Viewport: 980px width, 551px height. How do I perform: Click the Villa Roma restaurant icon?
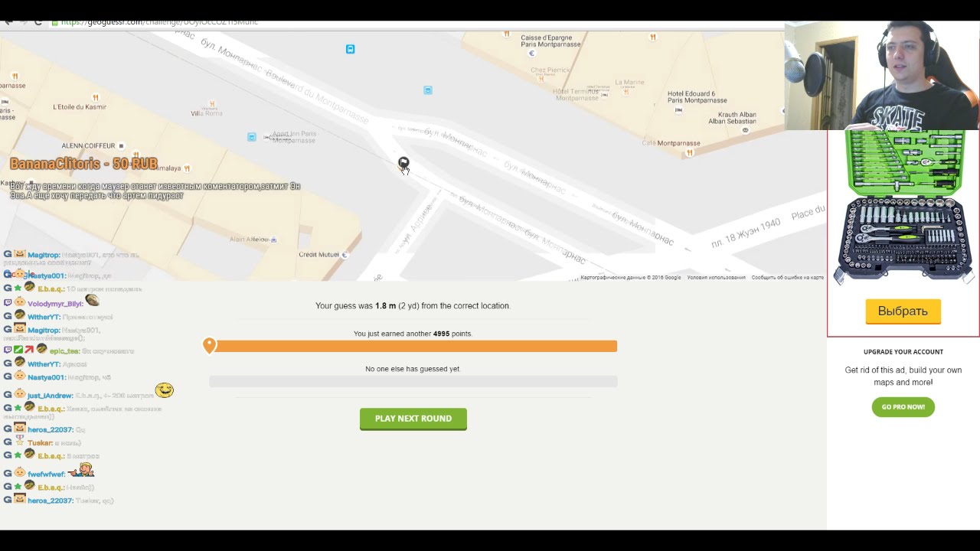click(x=213, y=104)
